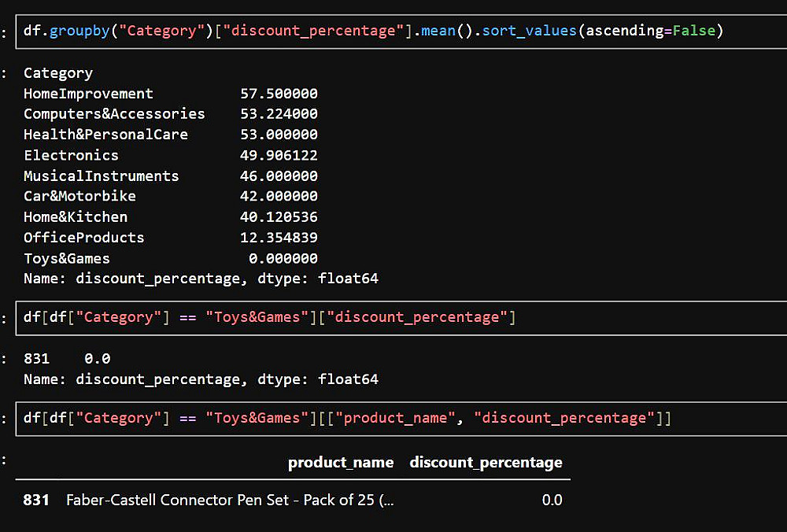Select row index 831 in the table
This screenshot has height=532, width=787.
point(36,500)
